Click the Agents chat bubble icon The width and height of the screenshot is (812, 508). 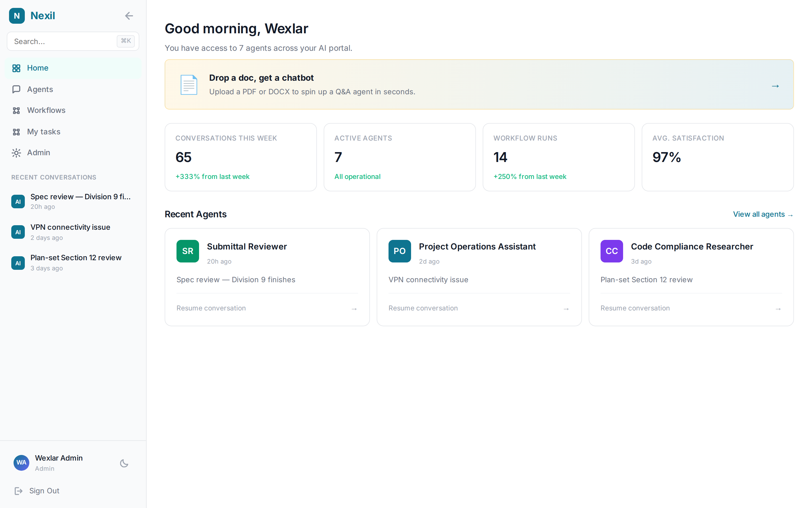click(x=16, y=89)
